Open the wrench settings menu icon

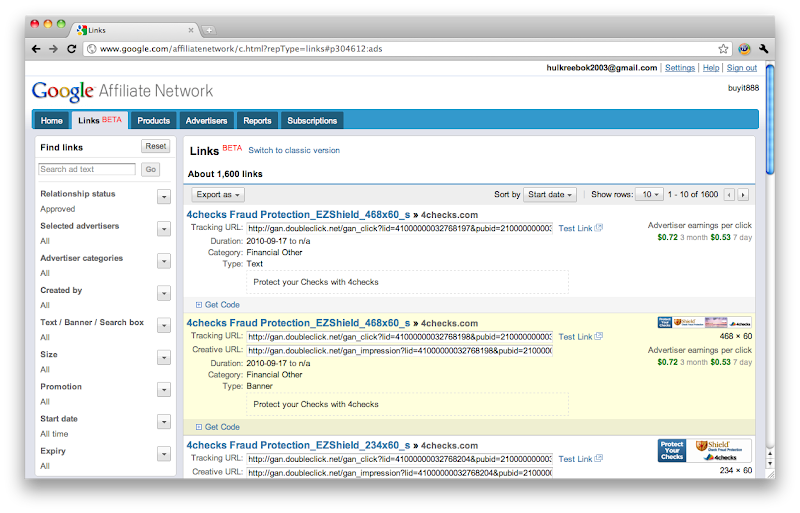(763, 49)
